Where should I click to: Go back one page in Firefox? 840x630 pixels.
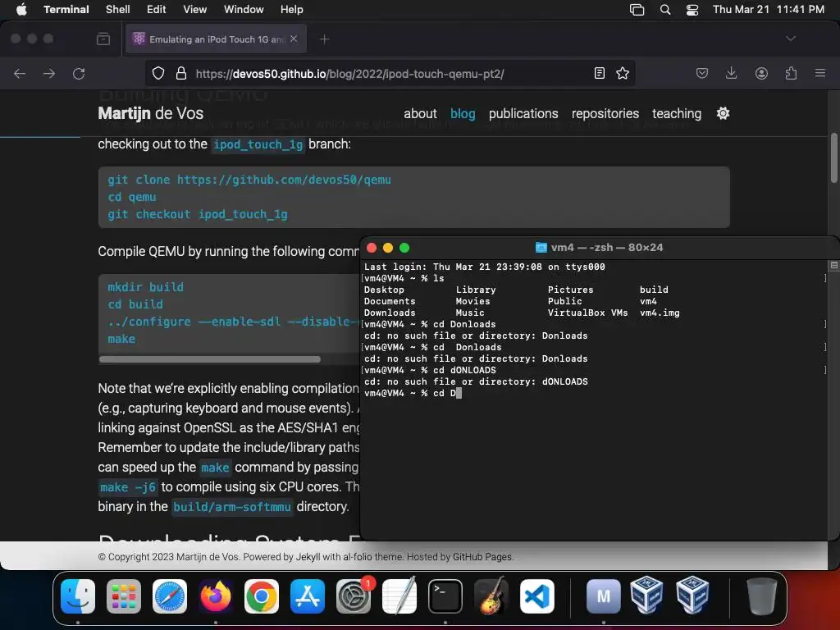20,73
